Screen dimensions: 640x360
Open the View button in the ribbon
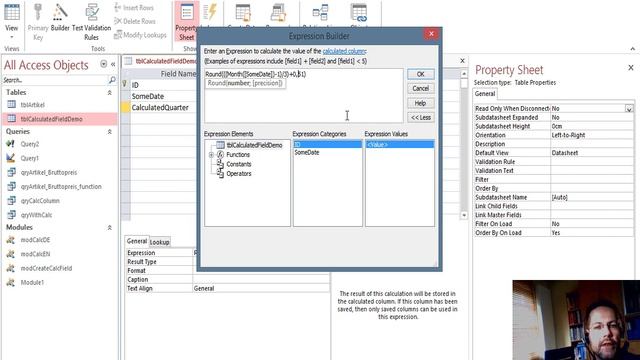tap(11, 20)
